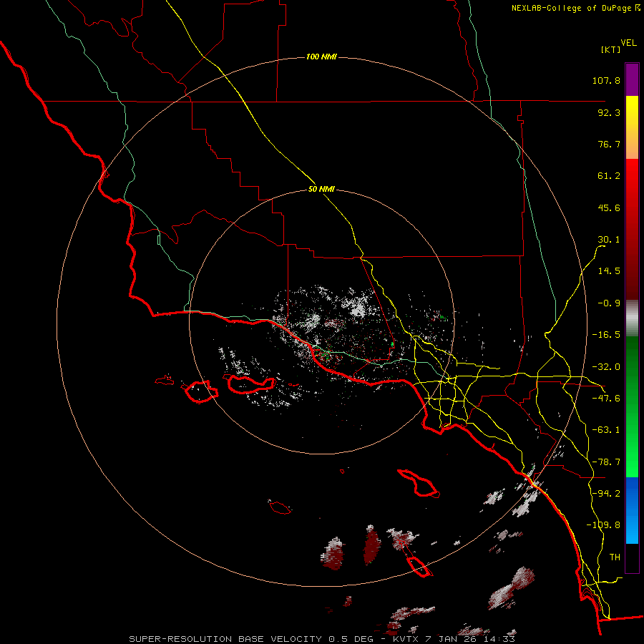Click the gray near-zero color bar segment
Screen dimensions: 644x644
[x=632, y=318]
